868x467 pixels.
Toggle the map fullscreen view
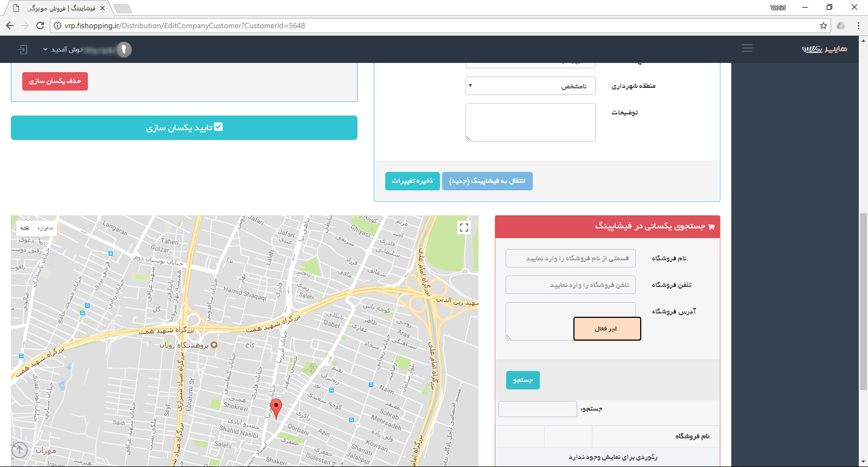pyautogui.click(x=464, y=228)
